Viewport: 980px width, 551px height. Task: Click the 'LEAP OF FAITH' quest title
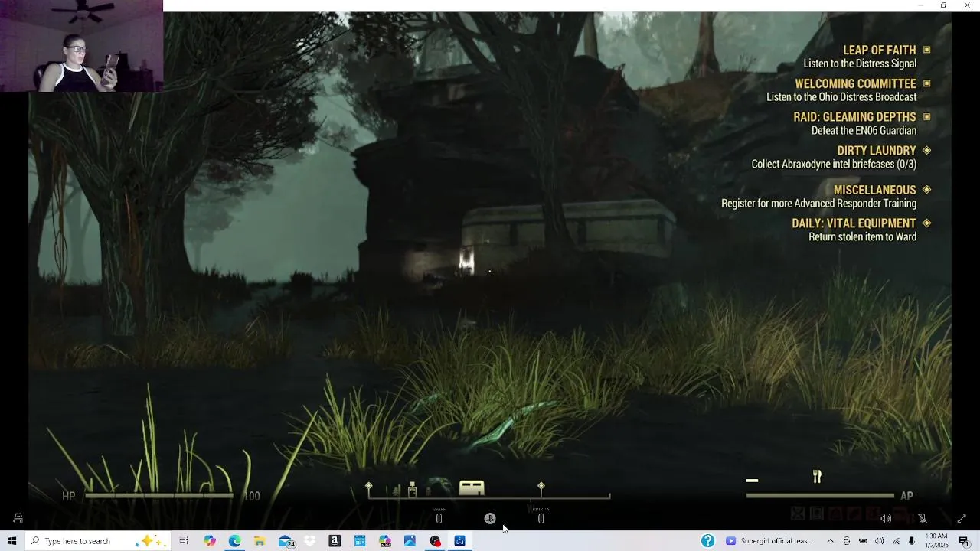point(879,50)
